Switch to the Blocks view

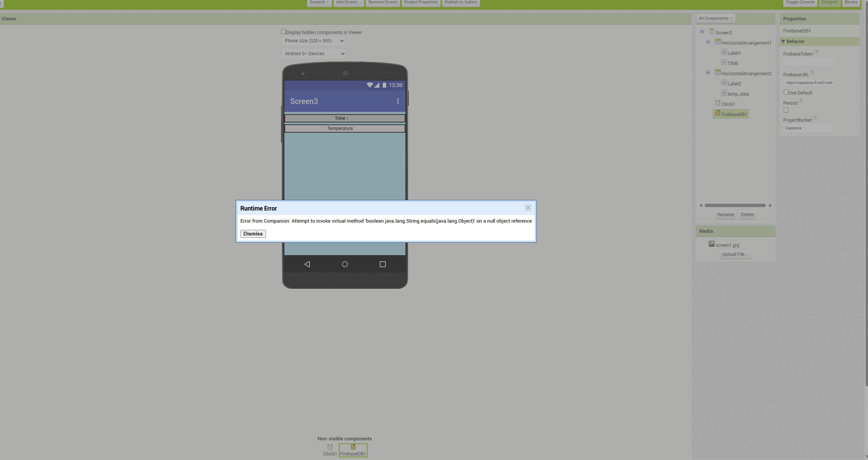[851, 2]
